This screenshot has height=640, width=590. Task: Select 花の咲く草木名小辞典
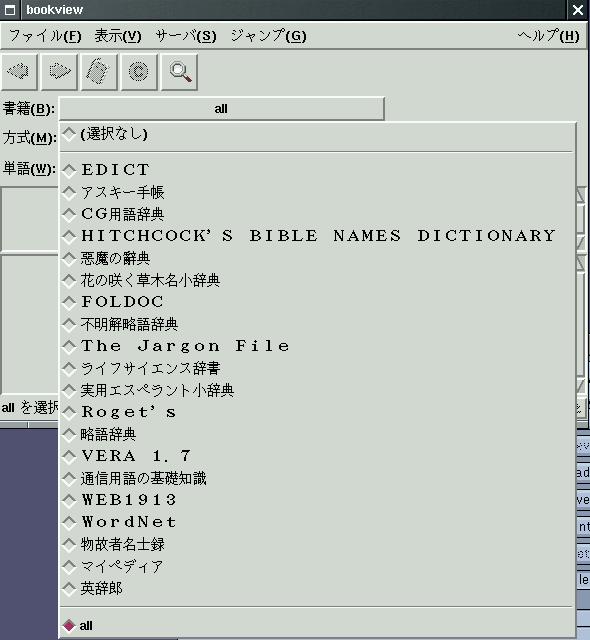[316, 280]
